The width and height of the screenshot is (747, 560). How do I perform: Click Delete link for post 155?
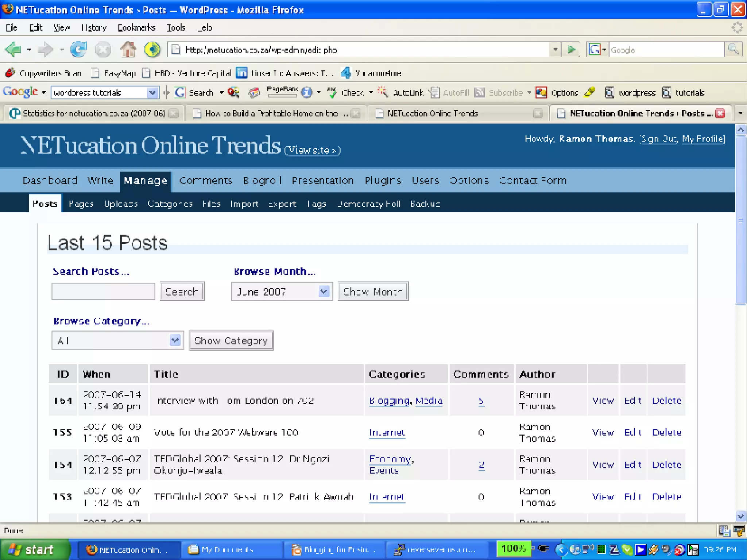[x=666, y=432]
